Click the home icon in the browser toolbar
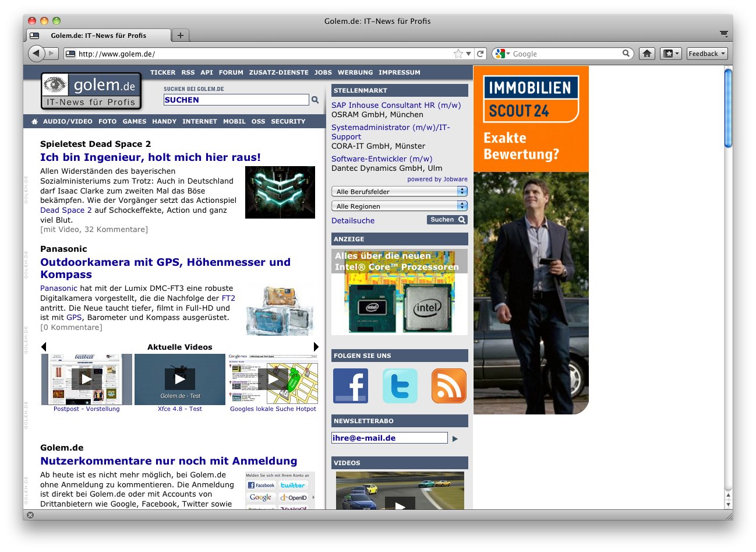The width and height of the screenshot is (756, 552). click(647, 53)
